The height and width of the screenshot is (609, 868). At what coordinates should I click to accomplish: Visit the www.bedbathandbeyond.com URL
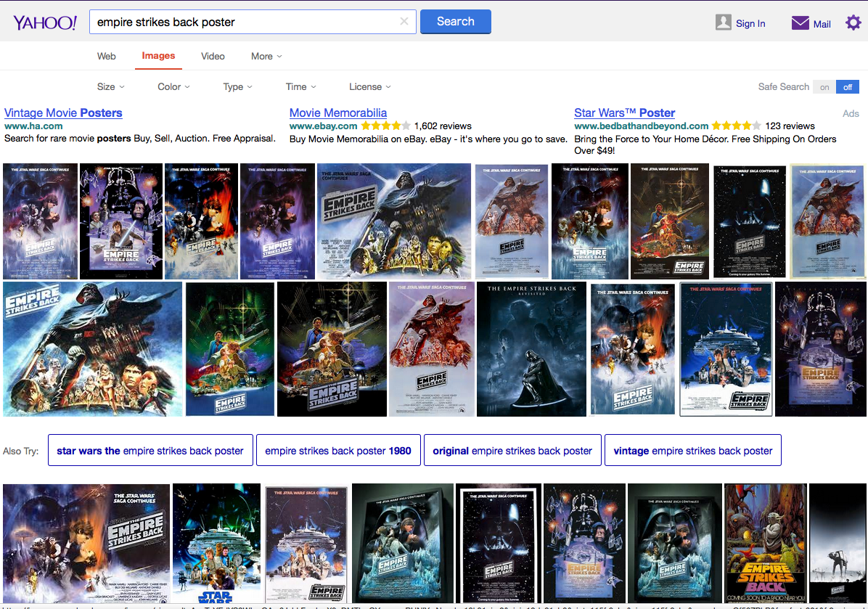coord(641,126)
